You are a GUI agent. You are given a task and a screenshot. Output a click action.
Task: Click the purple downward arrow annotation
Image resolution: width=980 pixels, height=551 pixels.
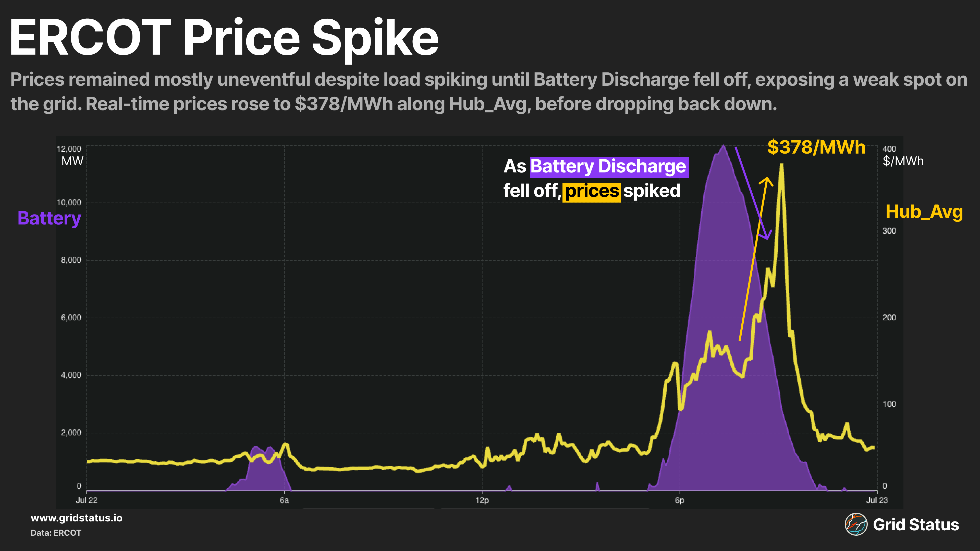click(753, 193)
